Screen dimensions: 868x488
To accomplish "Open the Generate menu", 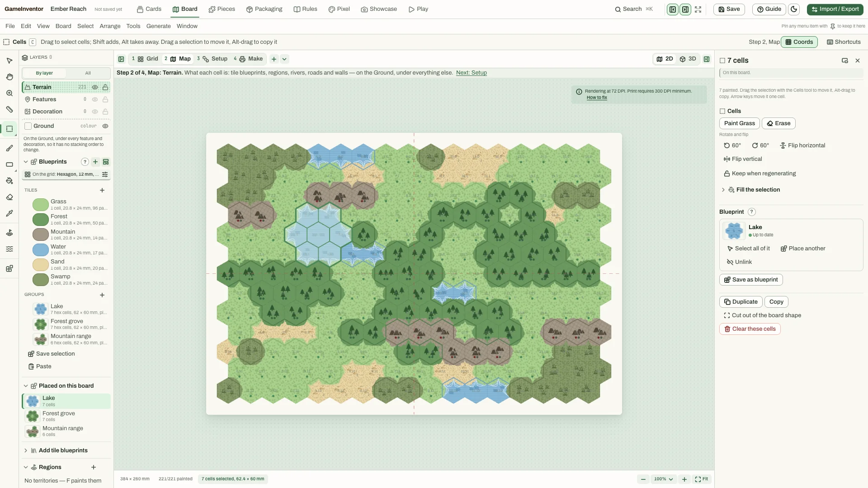I will (159, 26).
